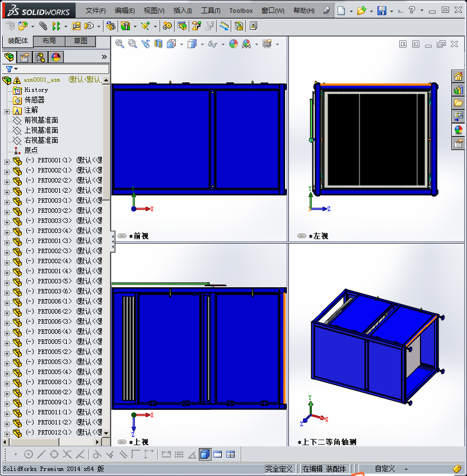This screenshot has width=467, height=476.
Task: Click the tree scroll-down arrow
Action: 106,433
